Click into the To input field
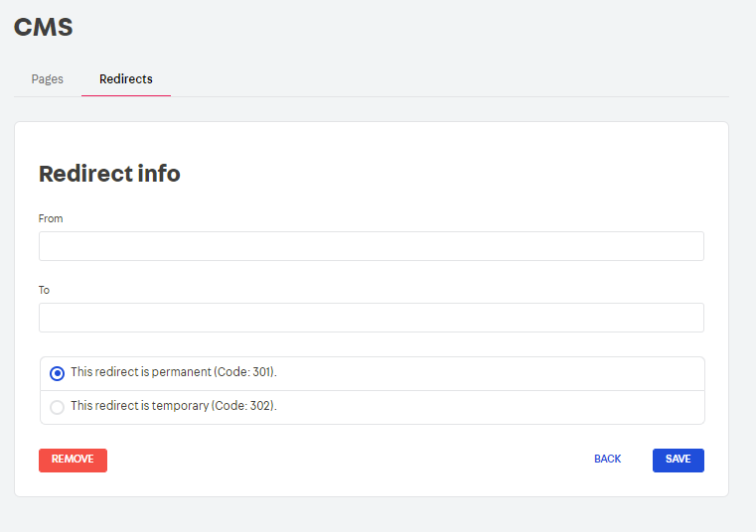This screenshot has width=756, height=532. click(371, 318)
